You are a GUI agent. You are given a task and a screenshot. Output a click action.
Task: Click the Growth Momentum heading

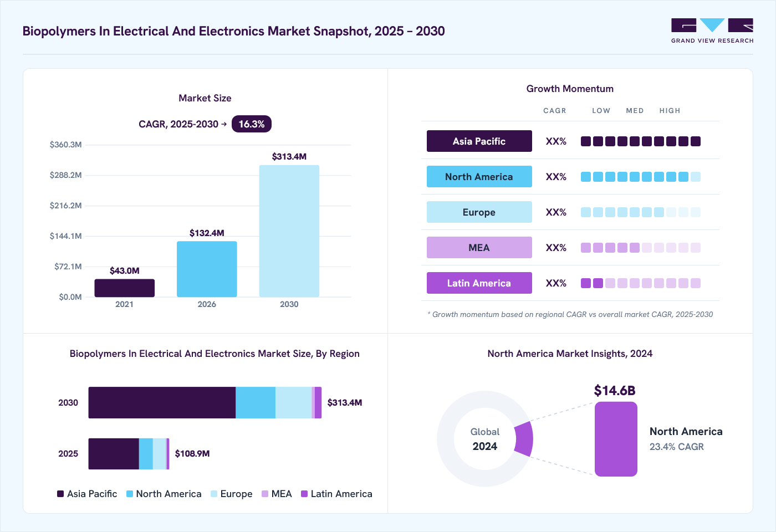tap(570, 89)
